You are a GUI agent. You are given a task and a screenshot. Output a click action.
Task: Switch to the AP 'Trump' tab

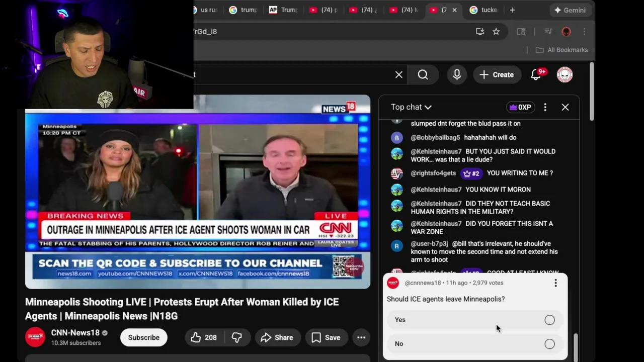coord(284,10)
